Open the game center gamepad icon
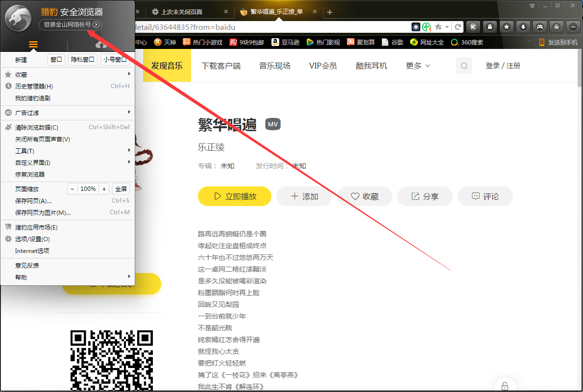 point(539,27)
